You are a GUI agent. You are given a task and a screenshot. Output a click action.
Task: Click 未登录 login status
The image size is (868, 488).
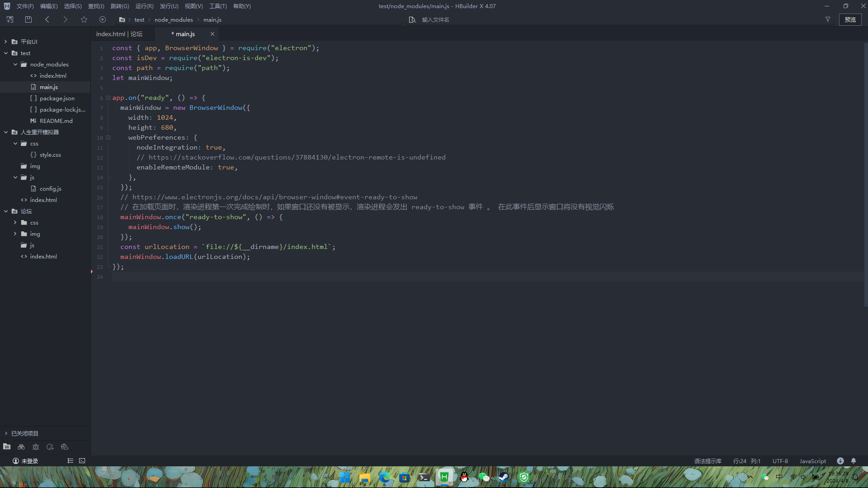pyautogui.click(x=25, y=461)
